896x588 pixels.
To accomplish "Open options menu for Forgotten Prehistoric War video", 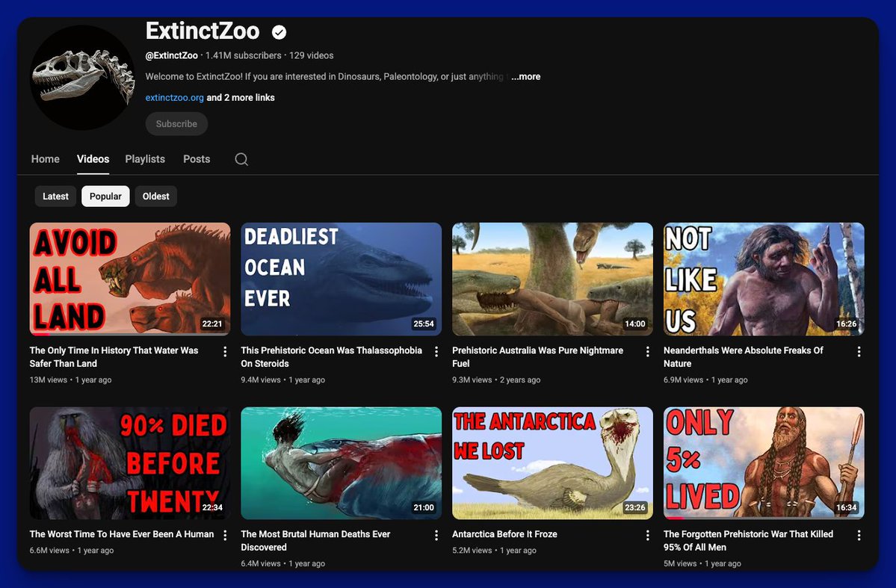I will 859,535.
